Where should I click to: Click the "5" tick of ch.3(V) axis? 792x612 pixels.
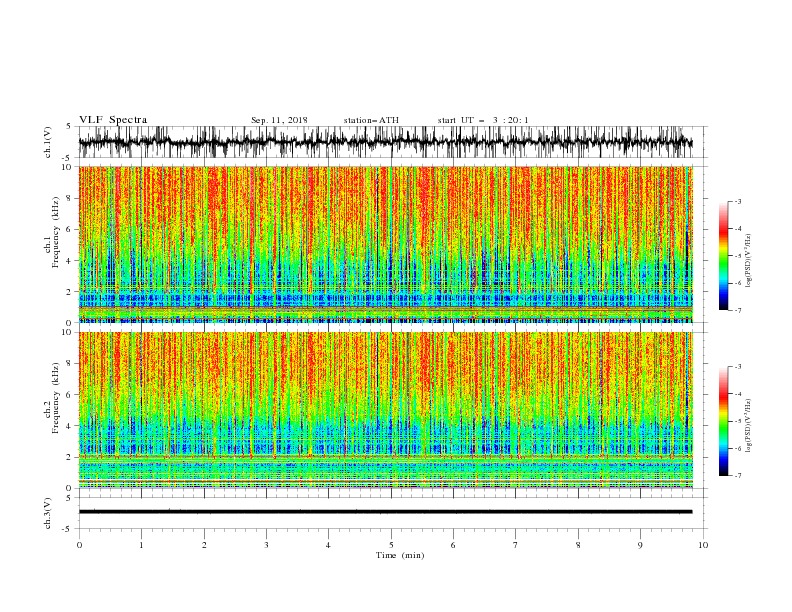click(69, 498)
